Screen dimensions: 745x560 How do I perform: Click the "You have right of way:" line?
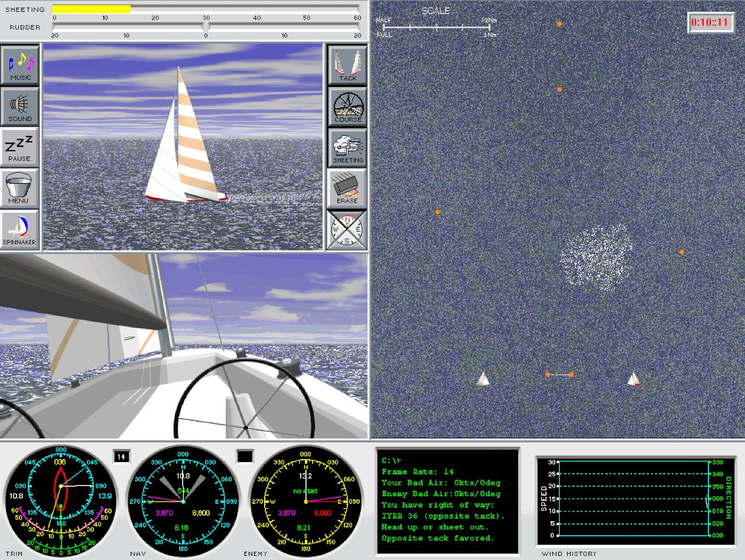pos(438,505)
